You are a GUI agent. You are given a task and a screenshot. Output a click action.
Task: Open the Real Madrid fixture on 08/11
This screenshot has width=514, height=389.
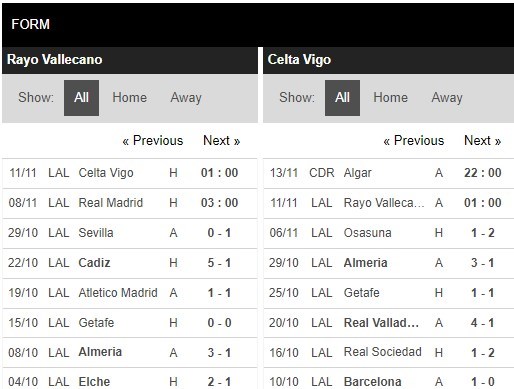[130, 203]
